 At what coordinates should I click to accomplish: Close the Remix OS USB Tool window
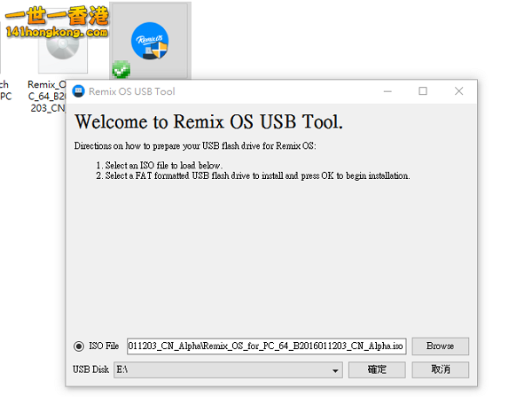pos(458,91)
